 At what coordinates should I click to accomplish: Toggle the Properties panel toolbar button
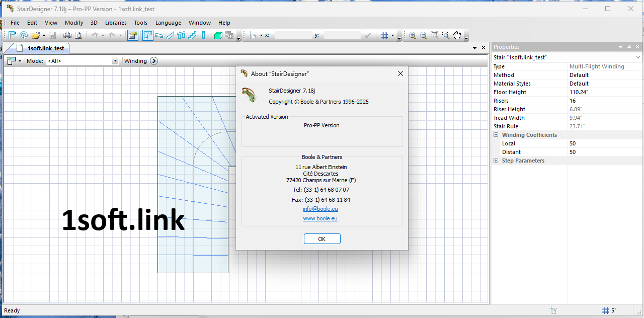[133, 35]
